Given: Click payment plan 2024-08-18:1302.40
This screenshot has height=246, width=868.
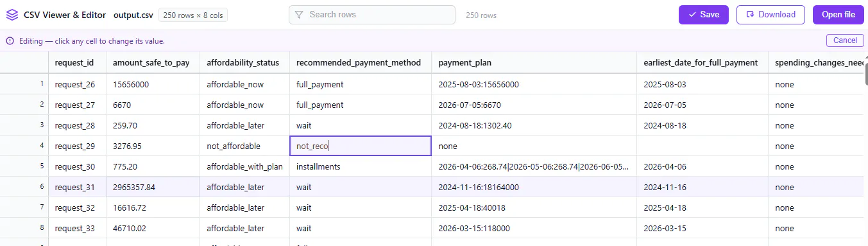Looking at the screenshot, I should tap(534, 125).
